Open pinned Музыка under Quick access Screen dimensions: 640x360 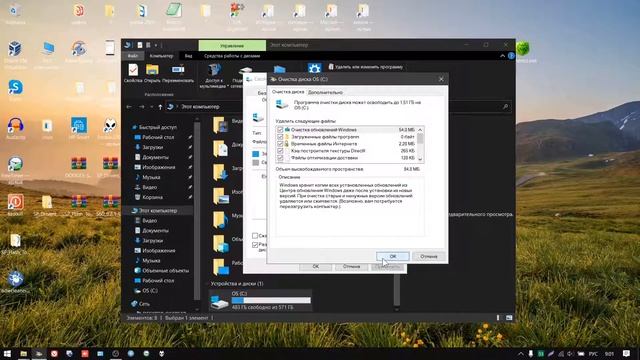[x=151, y=177]
